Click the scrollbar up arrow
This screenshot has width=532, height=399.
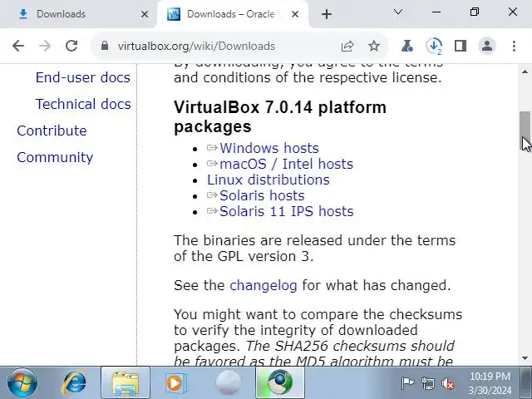coord(525,71)
